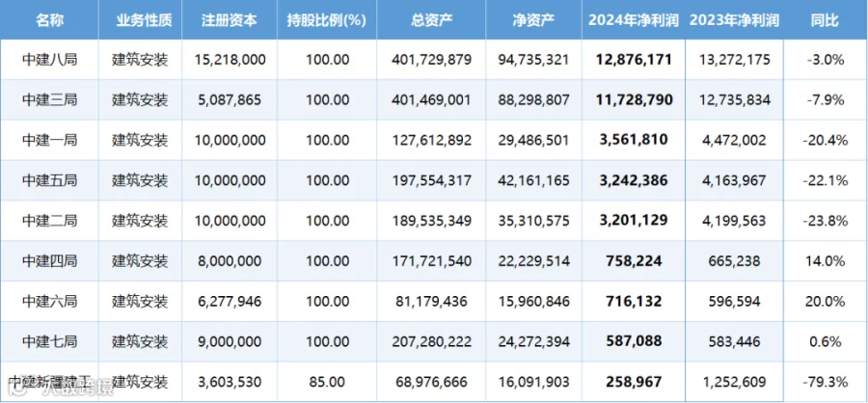Click net assets 16,091,903

click(534, 382)
